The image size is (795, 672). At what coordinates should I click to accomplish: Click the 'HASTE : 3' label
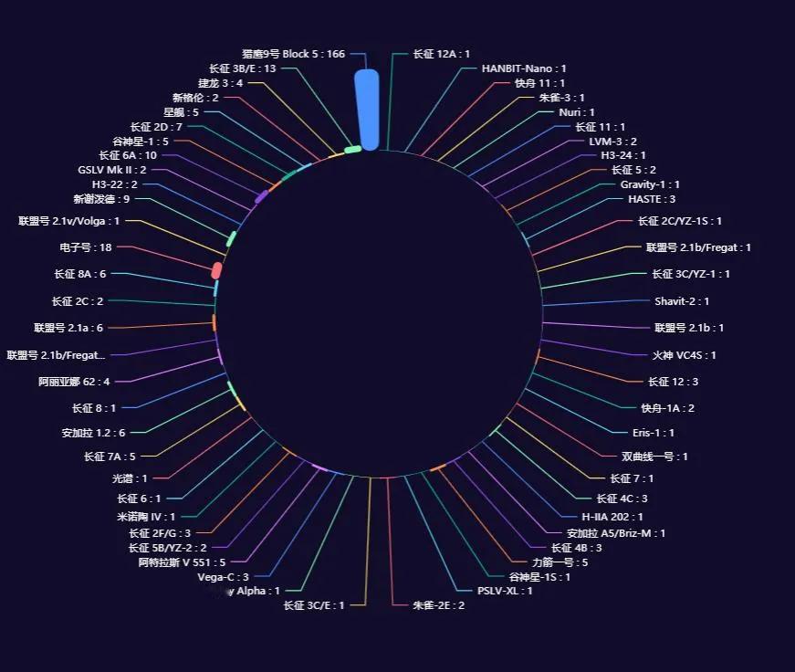pos(652,199)
